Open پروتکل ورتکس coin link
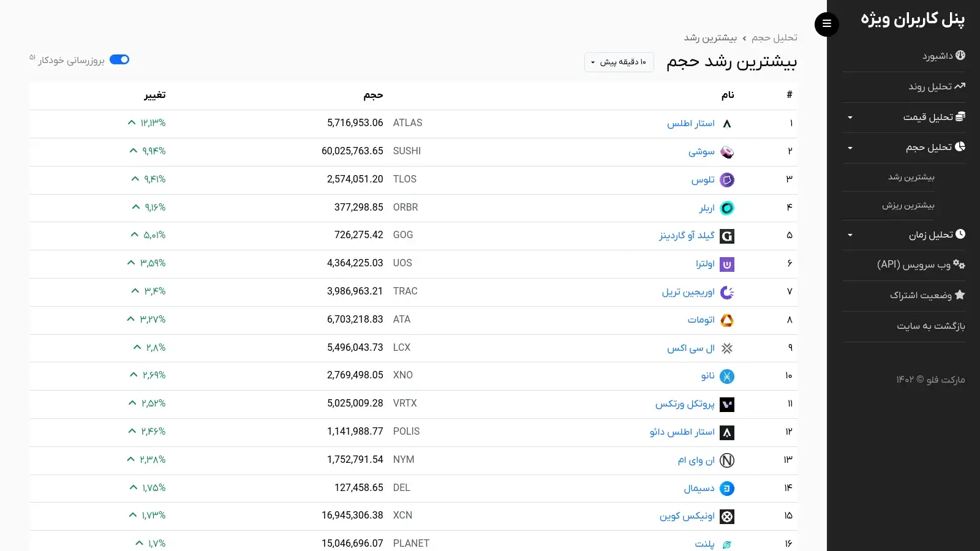The height and width of the screenshot is (551, 980). (685, 404)
